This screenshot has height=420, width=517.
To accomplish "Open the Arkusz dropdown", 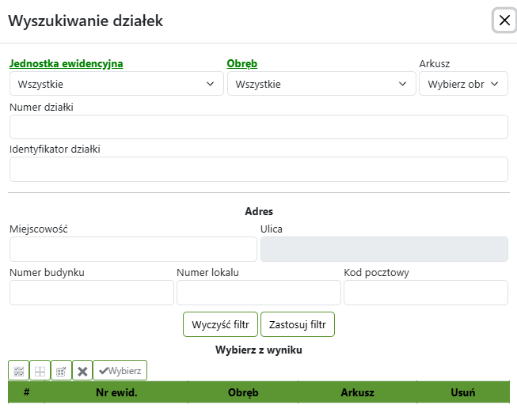I will 463,84.
